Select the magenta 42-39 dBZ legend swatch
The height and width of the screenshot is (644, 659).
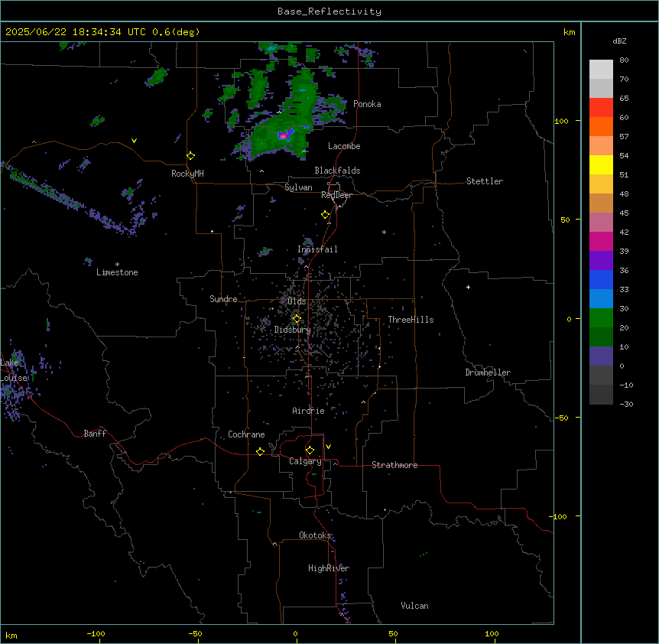click(601, 241)
